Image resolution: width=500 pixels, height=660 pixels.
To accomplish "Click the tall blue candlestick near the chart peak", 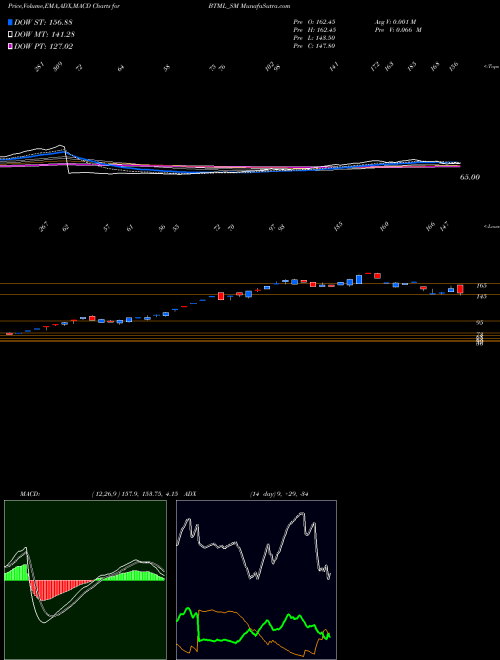I will click(359, 279).
